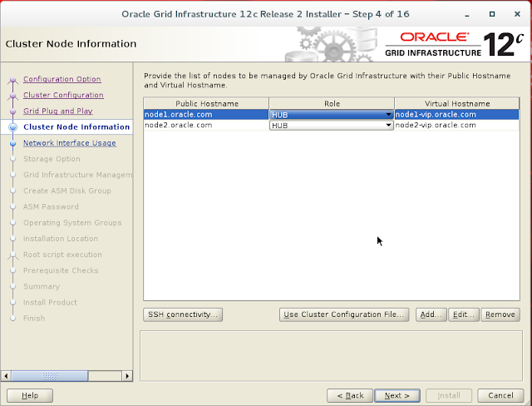Viewport: 532px width, 406px height.
Task: Click the Network Interface Usage bullet icon
Action: (13, 143)
